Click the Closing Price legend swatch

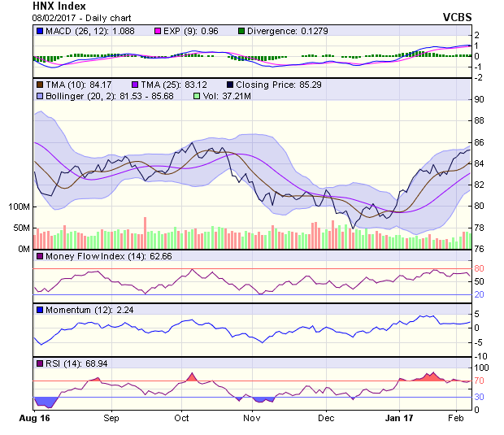pos(231,85)
